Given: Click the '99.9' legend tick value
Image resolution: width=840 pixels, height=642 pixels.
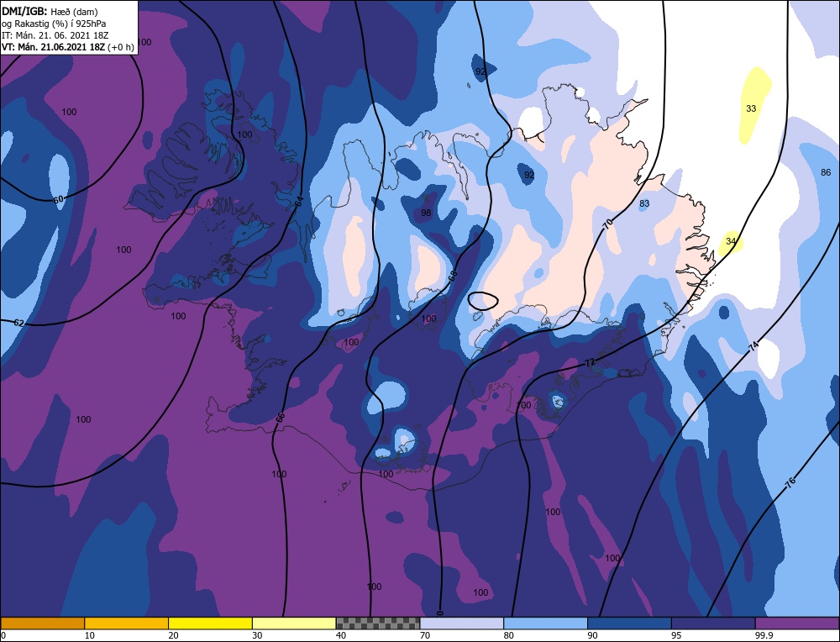Looking at the screenshot, I should click(764, 635).
